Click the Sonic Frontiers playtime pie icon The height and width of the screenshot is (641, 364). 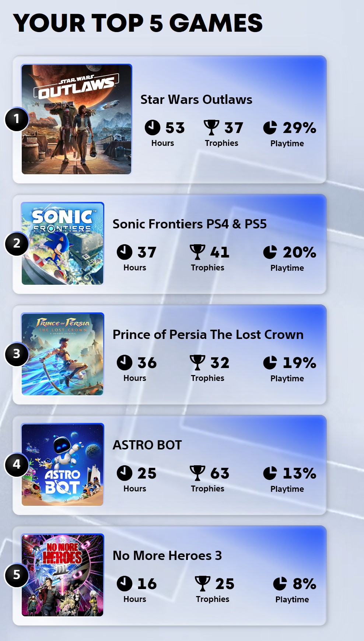click(x=270, y=252)
